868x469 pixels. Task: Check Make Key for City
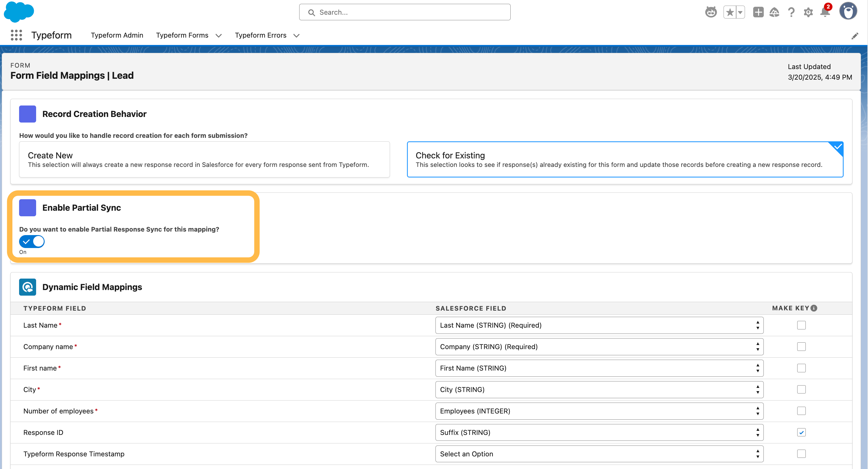point(801,390)
